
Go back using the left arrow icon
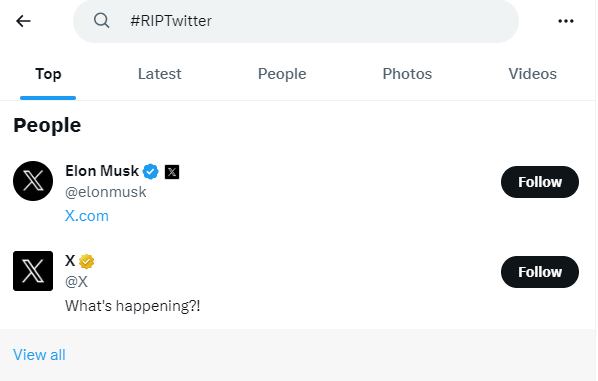[23, 21]
